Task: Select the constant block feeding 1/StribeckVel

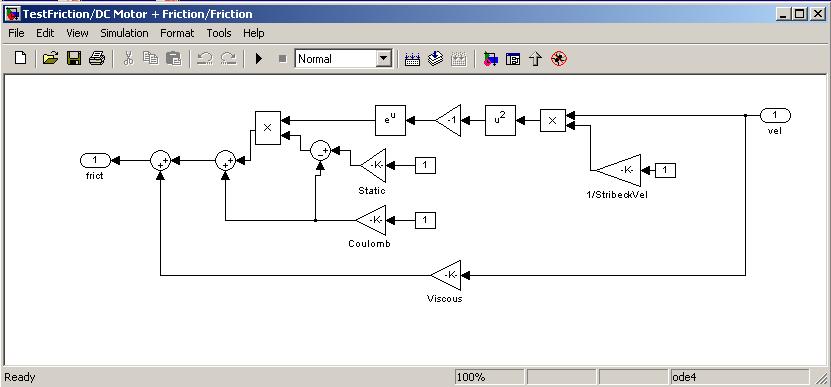Action: coord(665,170)
